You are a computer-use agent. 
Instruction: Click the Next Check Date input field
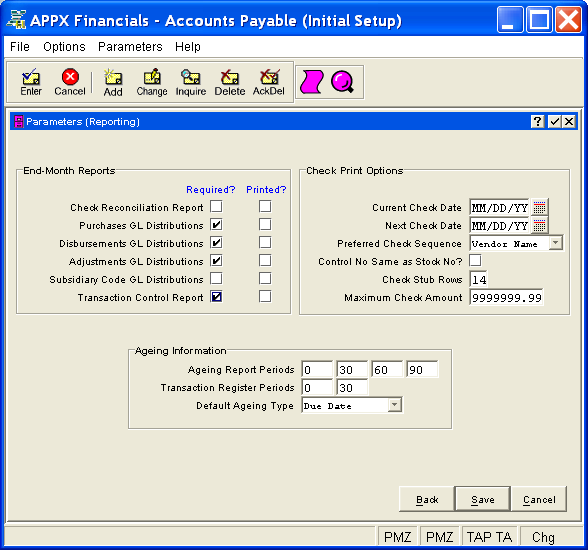click(500, 225)
